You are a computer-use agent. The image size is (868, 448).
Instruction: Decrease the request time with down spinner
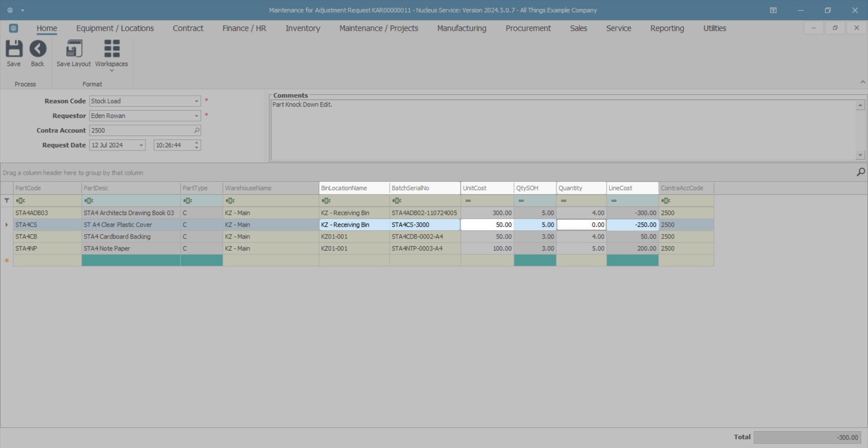197,147
